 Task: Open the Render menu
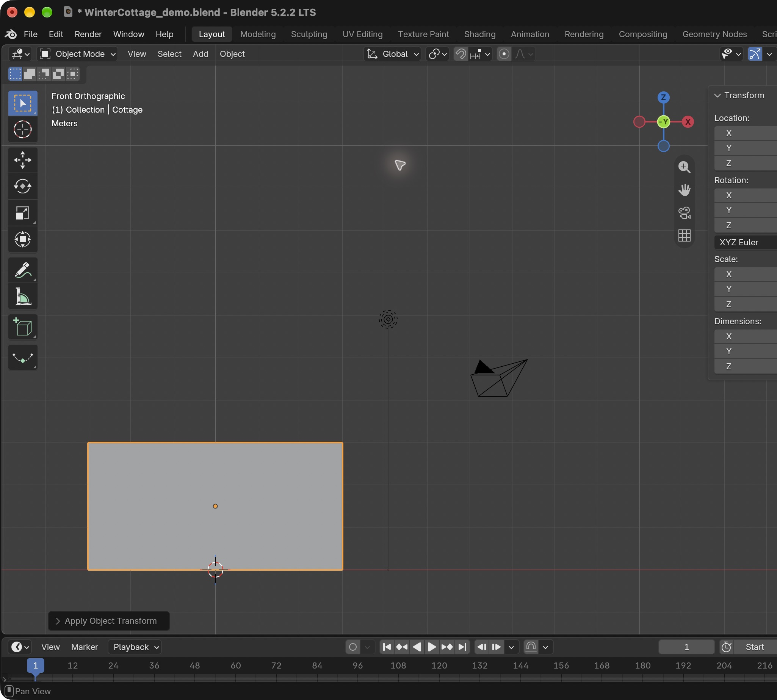coord(88,34)
